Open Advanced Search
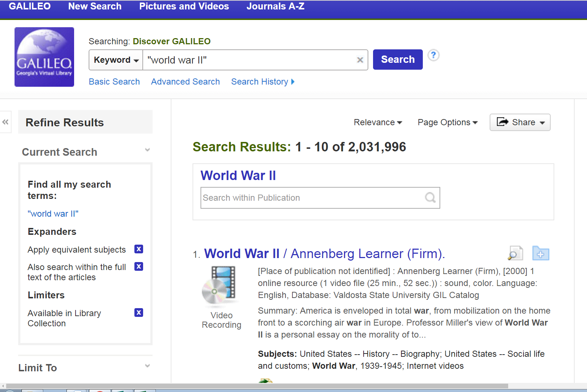The image size is (587, 392). pyautogui.click(x=185, y=82)
